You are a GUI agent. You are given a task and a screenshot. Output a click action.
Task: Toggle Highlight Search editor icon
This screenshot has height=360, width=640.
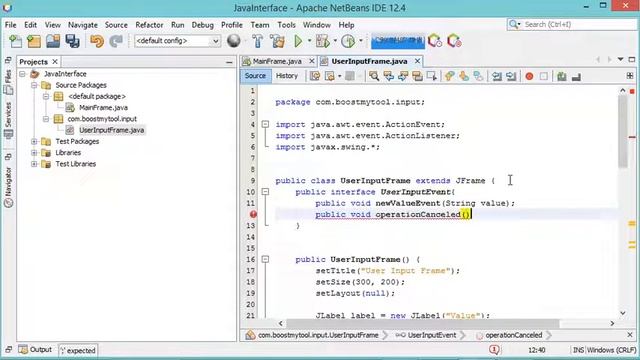click(417, 76)
